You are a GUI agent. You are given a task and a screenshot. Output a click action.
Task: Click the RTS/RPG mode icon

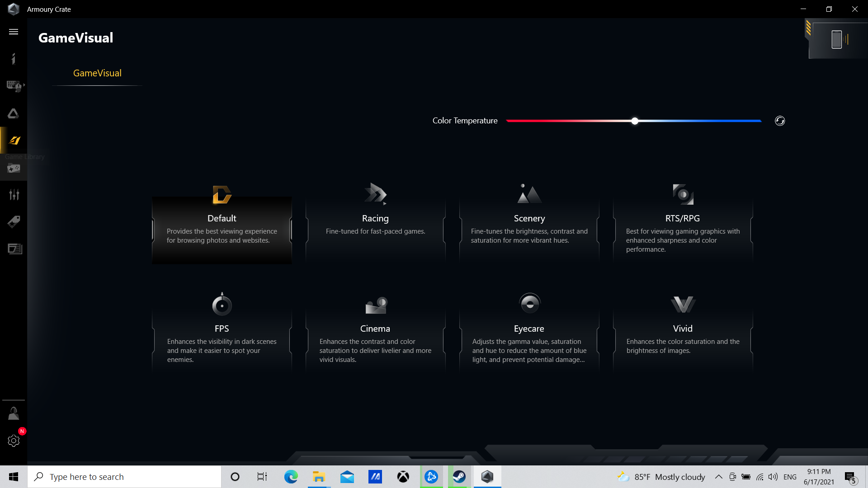[683, 194]
